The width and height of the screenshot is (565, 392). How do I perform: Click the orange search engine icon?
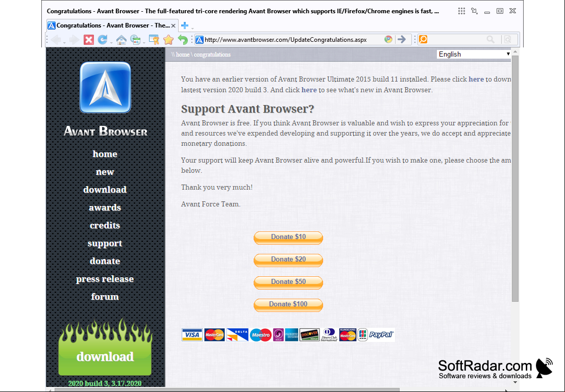click(x=423, y=39)
